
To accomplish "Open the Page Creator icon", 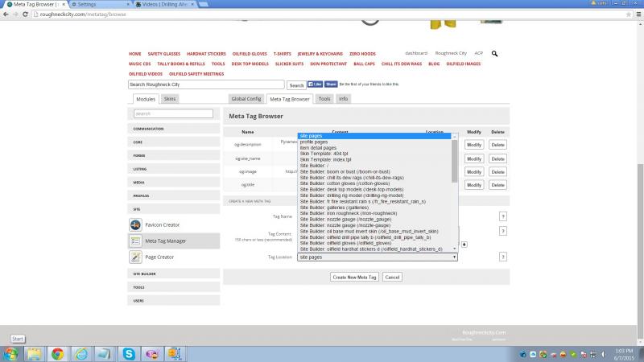I will [135, 257].
